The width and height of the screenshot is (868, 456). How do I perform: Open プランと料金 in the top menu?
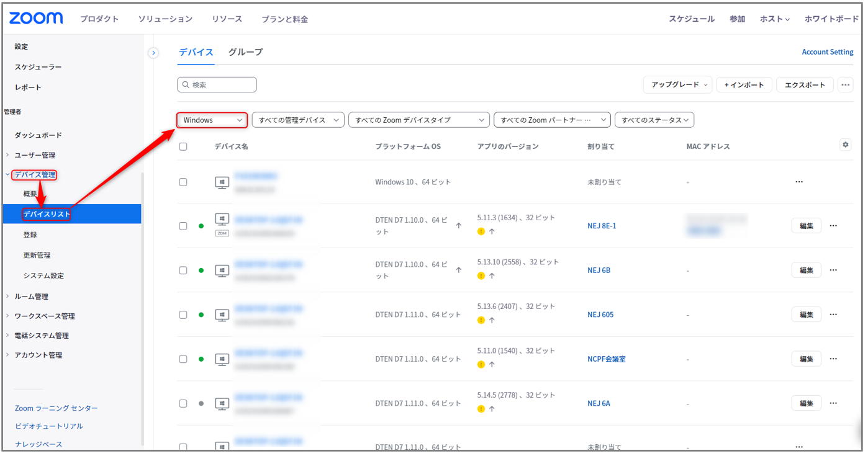285,19
